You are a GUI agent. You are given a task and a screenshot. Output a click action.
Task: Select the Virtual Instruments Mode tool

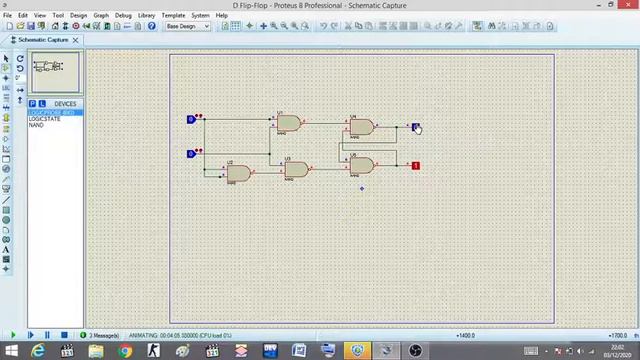(x=6, y=189)
